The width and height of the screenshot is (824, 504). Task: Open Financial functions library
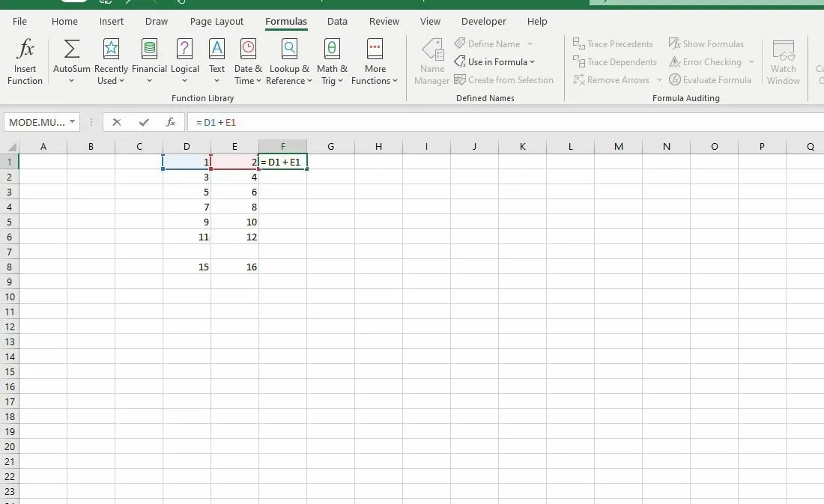(x=149, y=61)
